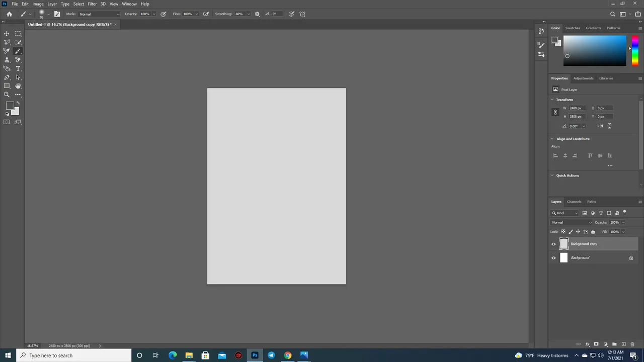644x362 pixels.
Task: Click the color picker field
Action: (x=595, y=51)
